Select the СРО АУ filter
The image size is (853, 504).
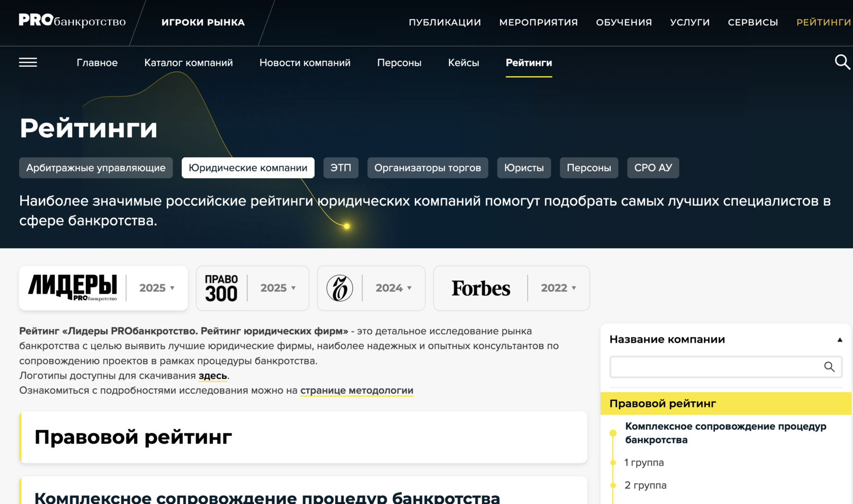pyautogui.click(x=653, y=167)
